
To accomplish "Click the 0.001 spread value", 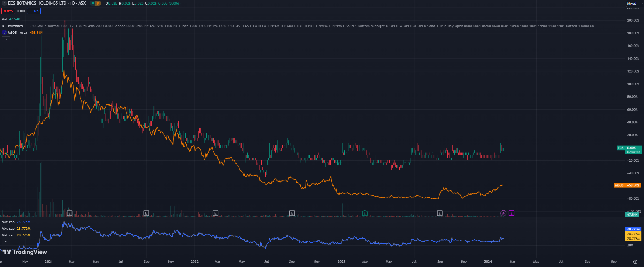I will (21, 11).
